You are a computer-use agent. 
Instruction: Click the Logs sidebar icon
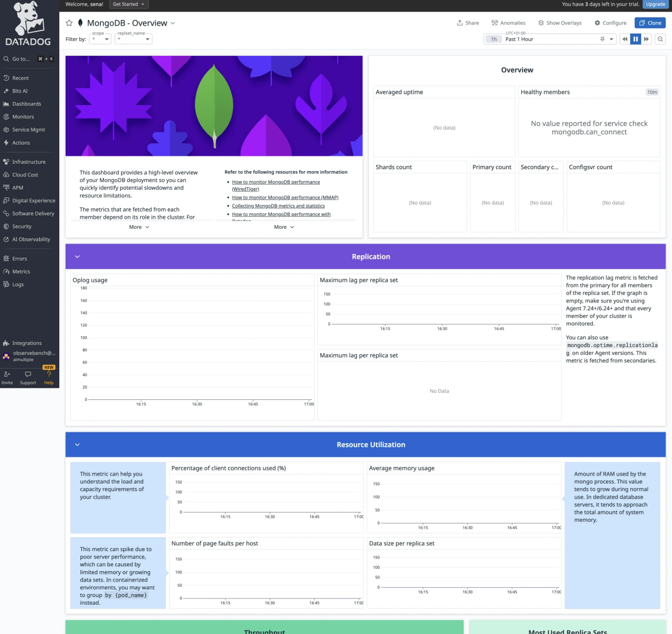click(x=6, y=284)
